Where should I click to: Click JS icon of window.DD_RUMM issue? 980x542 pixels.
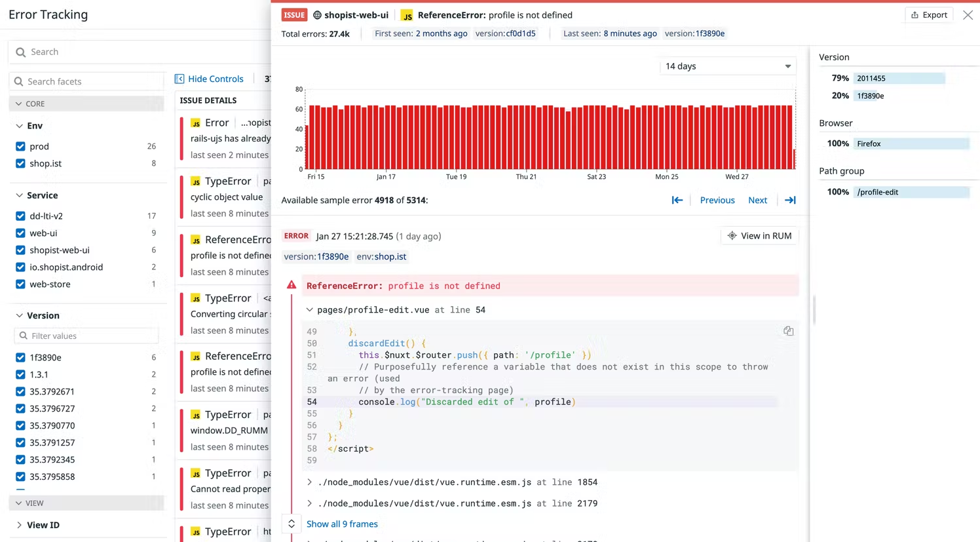(195, 415)
